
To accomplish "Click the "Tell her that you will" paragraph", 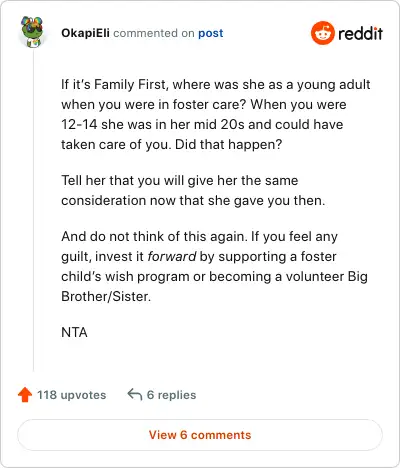I will 193,190.
